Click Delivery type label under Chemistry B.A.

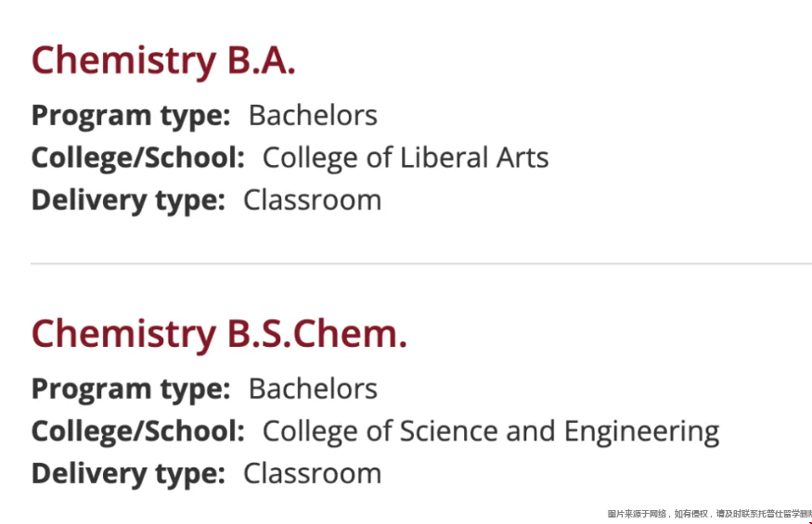(128, 201)
